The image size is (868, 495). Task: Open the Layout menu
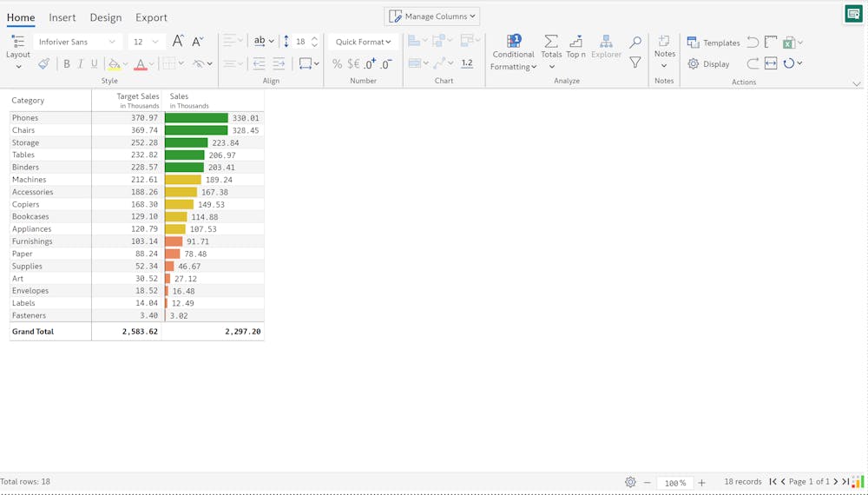[17, 51]
